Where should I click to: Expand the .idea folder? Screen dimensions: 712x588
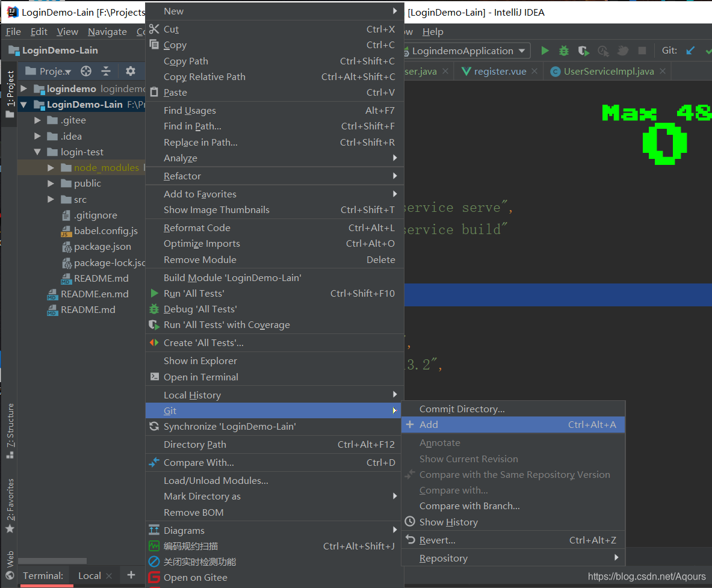(38, 136)
